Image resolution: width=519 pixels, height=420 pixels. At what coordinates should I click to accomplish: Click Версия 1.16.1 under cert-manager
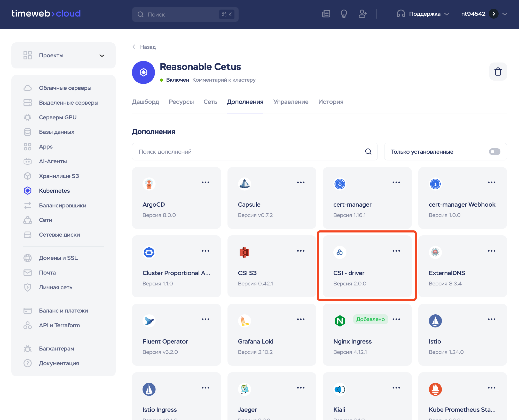[x=349, y=215]
